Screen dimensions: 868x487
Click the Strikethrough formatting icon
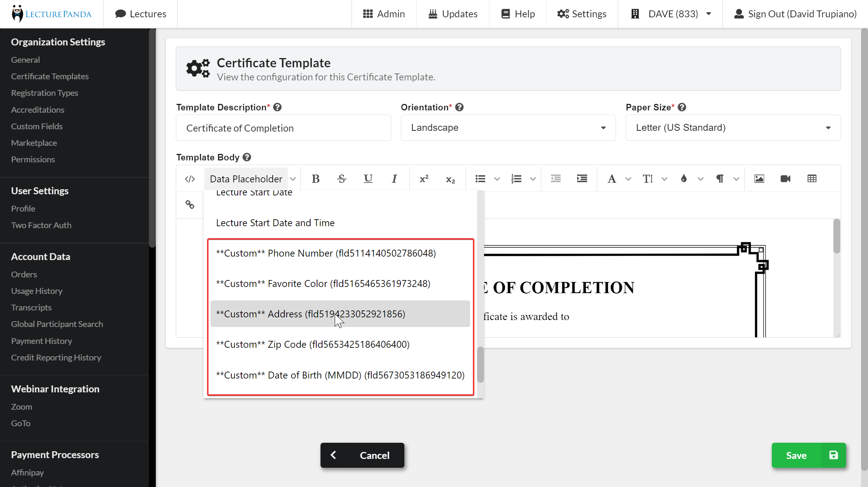tap(342, 178)
